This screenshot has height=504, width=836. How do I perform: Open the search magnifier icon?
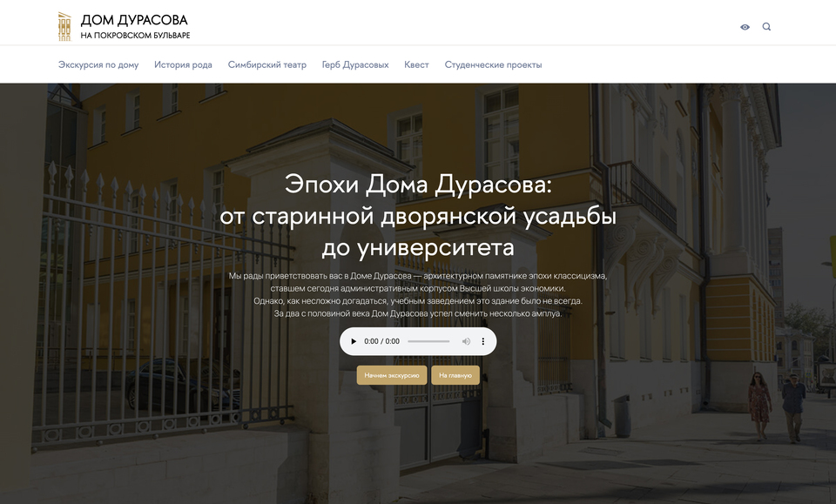[766, 27]
